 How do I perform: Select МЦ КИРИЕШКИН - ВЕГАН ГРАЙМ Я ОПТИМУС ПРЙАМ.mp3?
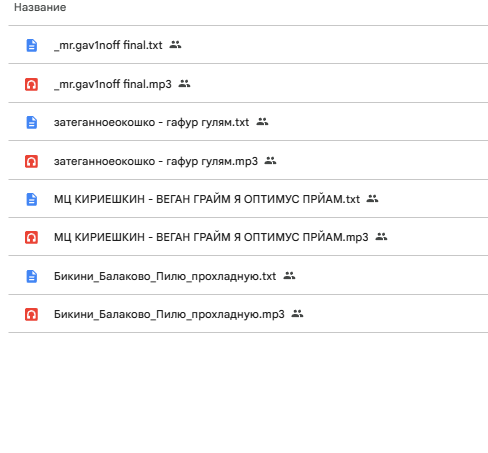pyautogui.click(x=211, y=237)
